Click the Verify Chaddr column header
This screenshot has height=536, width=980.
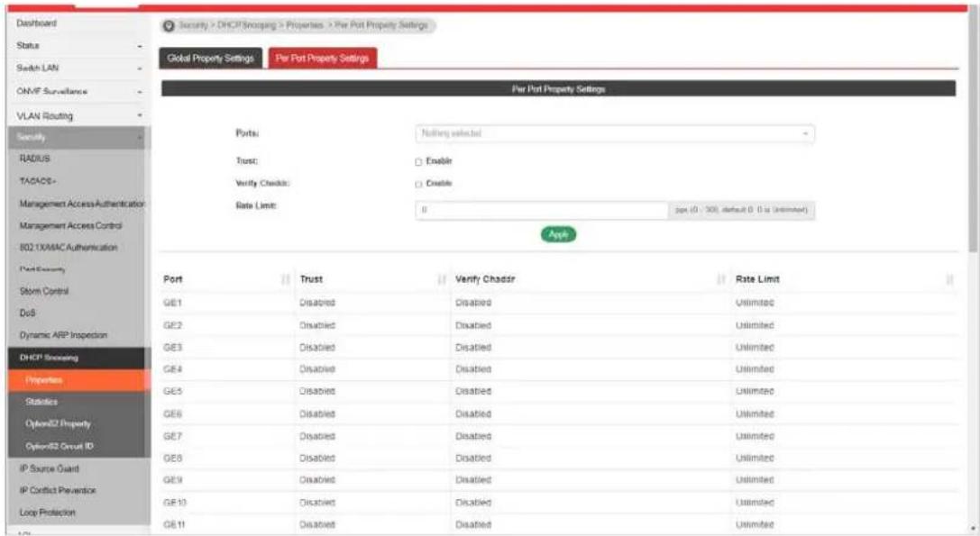485,279
